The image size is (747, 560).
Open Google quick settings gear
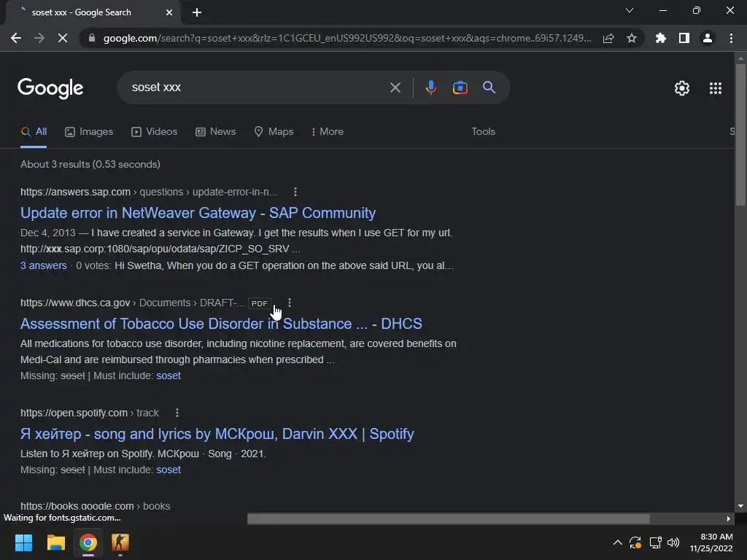click(682, 88)
